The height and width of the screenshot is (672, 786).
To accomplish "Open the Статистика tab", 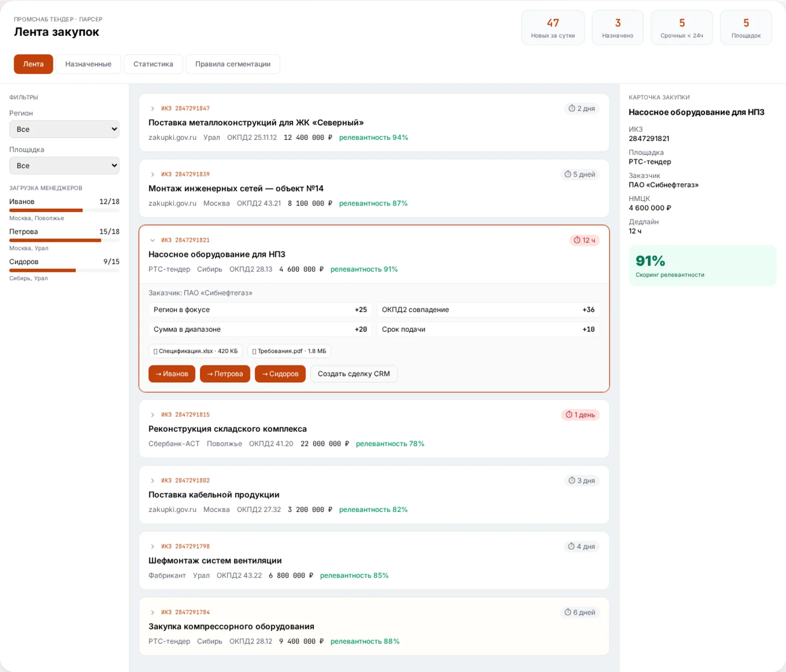I will (153, 64).
